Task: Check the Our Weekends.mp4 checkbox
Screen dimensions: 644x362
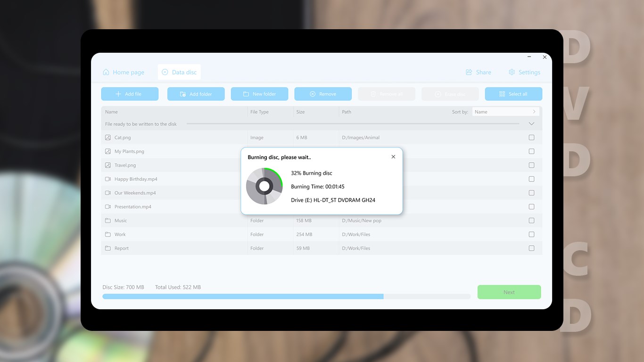Action: pyautogui.click(x=531, y=193)
